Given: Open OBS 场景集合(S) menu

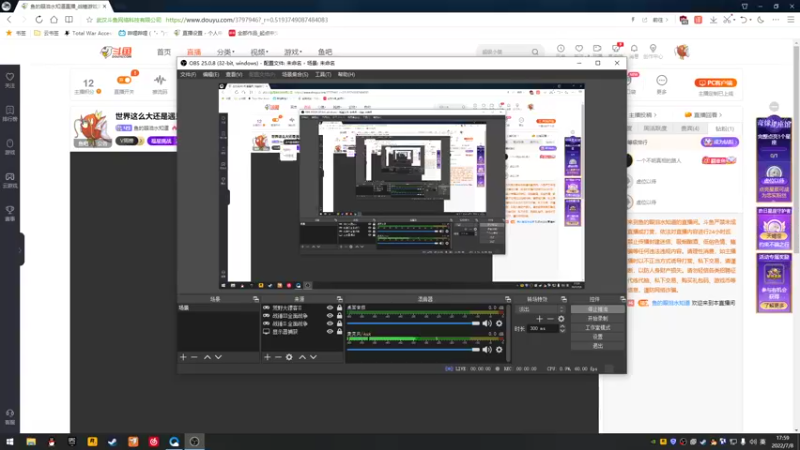Looking at the screenshot, I should point(295,74).
